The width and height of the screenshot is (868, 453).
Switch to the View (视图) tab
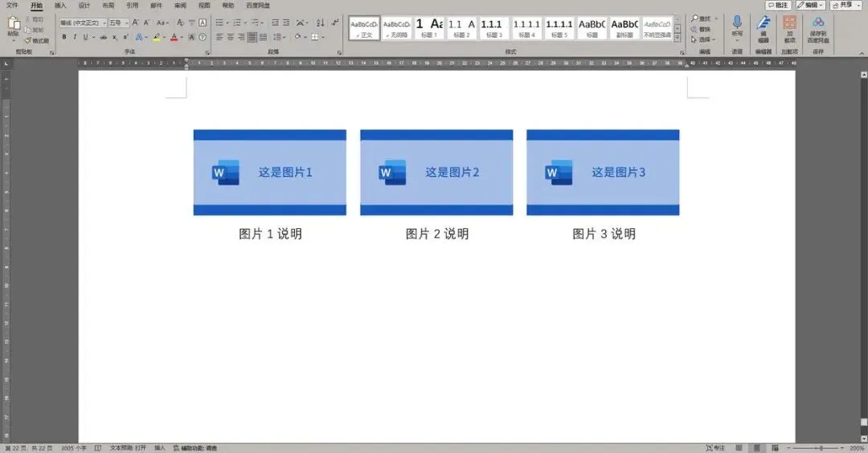(204, 5)
